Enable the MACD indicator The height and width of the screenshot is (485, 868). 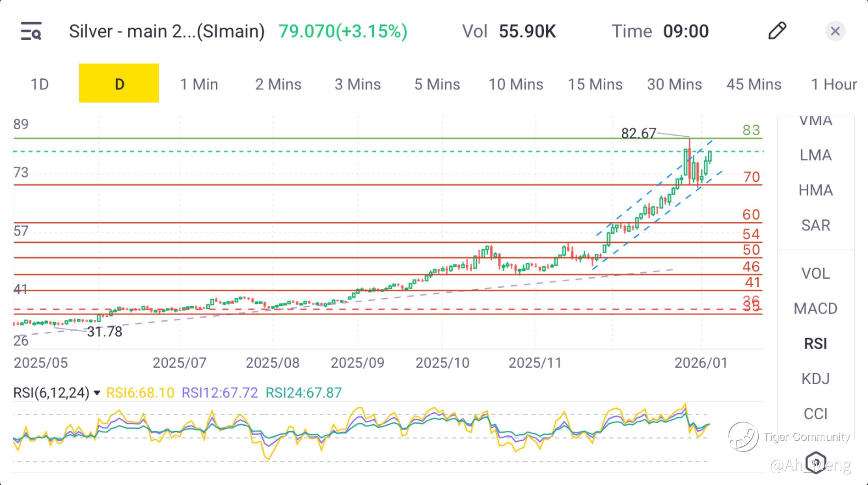(815, 308)
